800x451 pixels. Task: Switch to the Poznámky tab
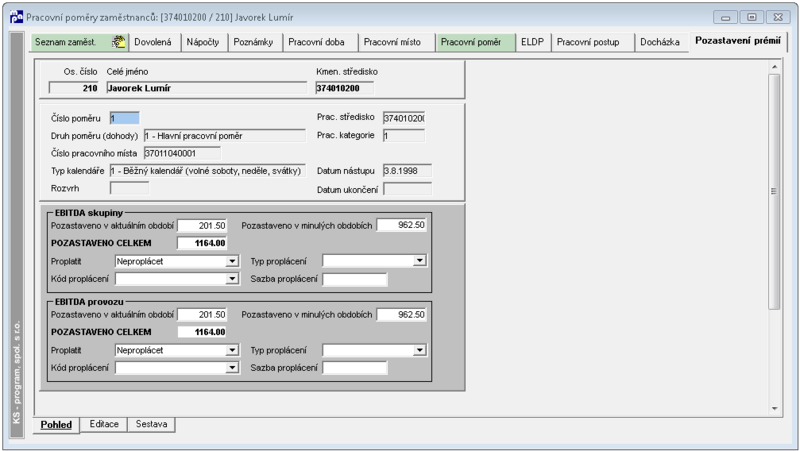tap(254, 42)
